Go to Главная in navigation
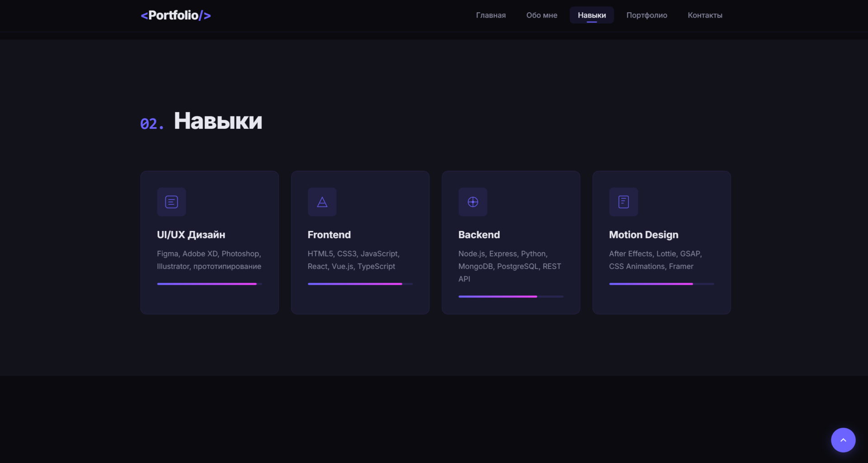 (491, 15)
